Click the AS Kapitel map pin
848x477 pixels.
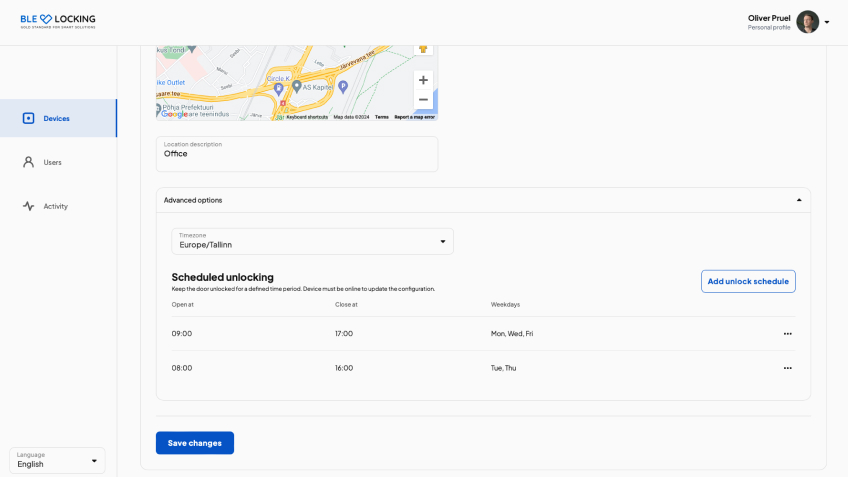(x=297, y=87)
